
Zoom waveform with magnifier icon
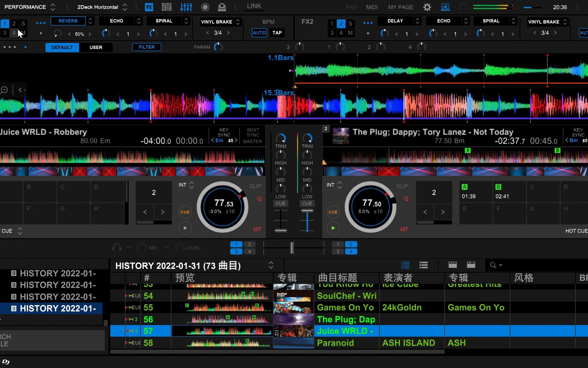point(4,90)
